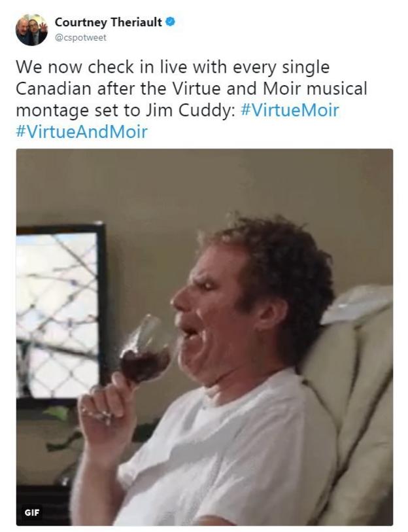
Task: Open Courtney Theriault's profile avatar photo
Action: pos(31,29)
